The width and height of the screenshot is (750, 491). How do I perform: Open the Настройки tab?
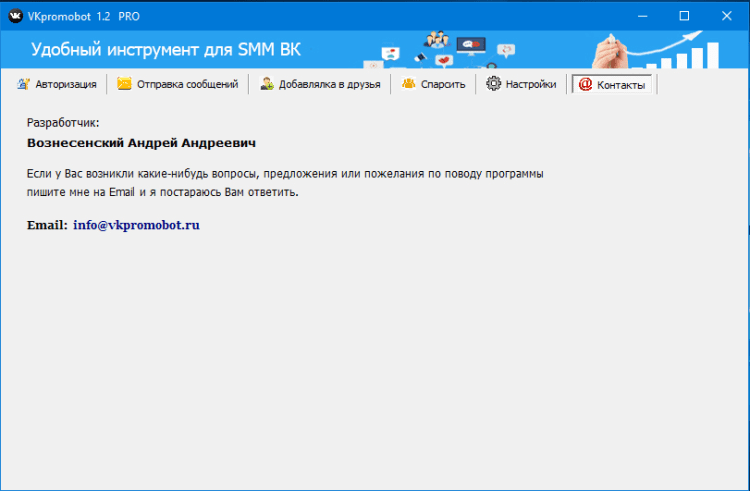521,84
